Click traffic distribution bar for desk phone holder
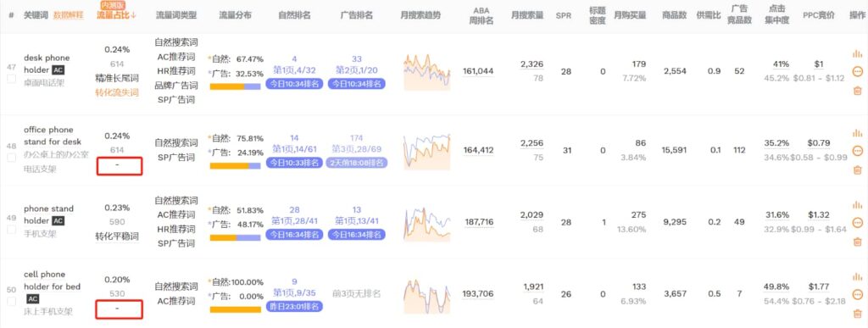This screenshot has height=328, width=868. [x=235, y=86]
